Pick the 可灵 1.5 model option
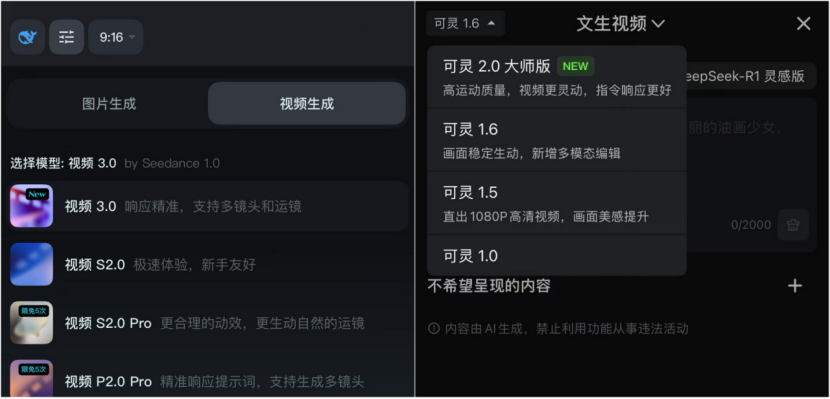The height and width of the screenshot is (399, 830). click(x=557, y=203)
